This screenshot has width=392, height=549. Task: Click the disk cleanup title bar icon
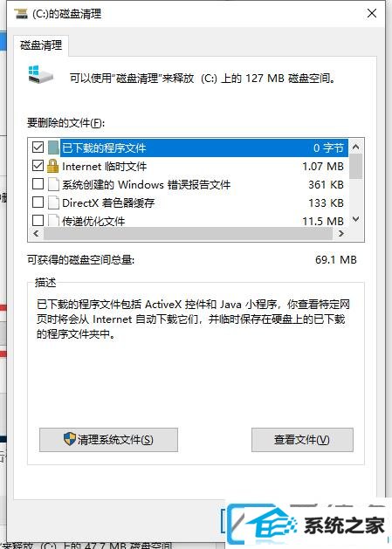(21, 14)
